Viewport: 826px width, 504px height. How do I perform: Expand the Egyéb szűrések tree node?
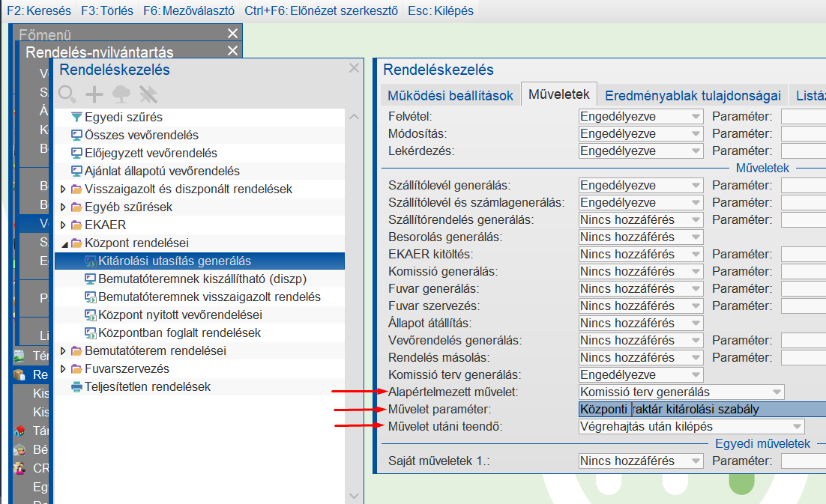[x=63, y=207]
